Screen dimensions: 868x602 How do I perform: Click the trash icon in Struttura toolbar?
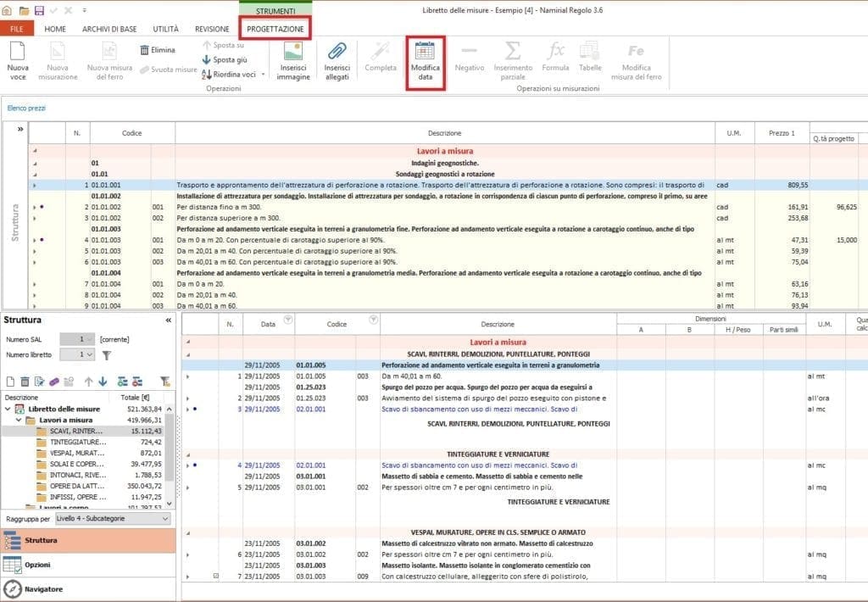(x=25, y=382)
